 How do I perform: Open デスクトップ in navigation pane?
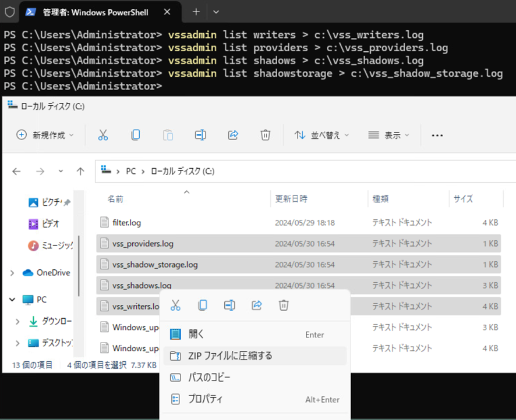(x=50, y=343)
